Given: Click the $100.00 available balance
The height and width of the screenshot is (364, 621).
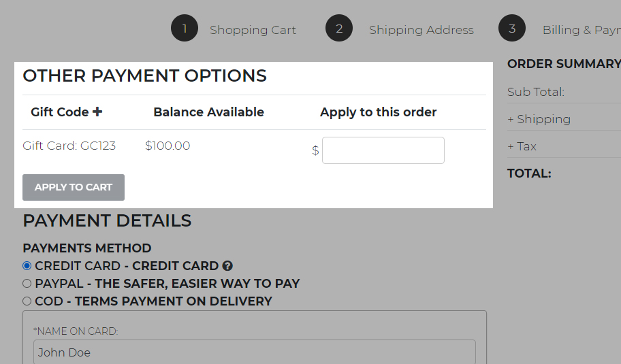Looking at the screenshot, I should (168, 146).
